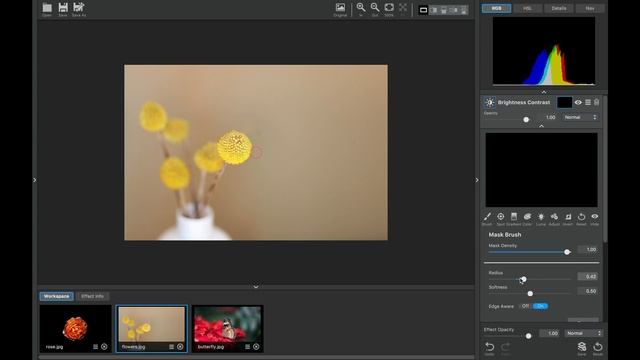Set zoom to 100% icon

click(x=389, y=7)
